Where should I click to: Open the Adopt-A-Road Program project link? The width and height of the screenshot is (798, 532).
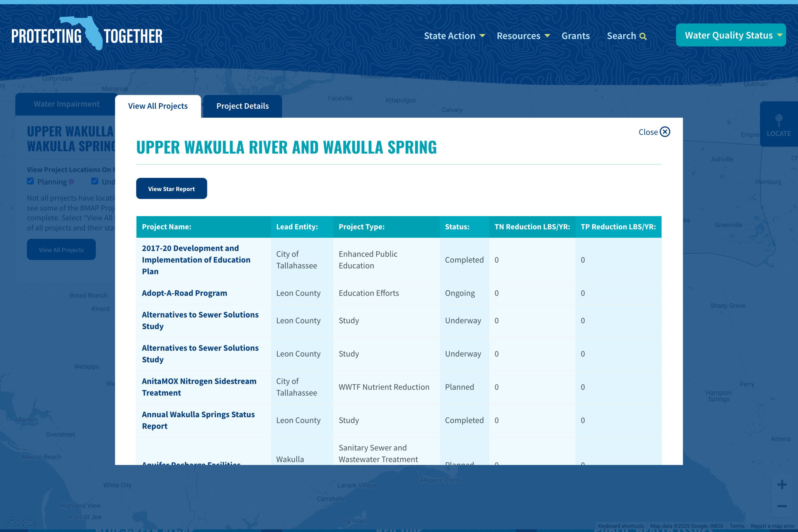pyautogui.click(x=184, y=293)
